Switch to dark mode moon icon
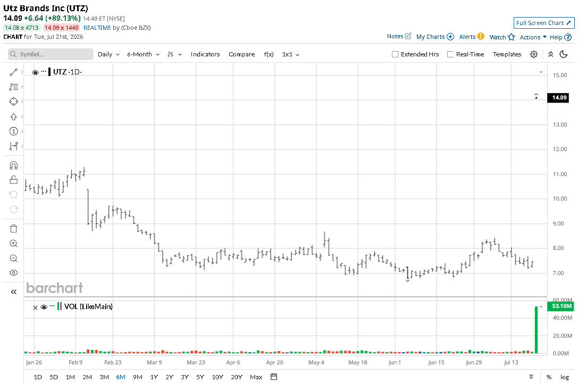Image resolution: width=586 pixels, height=392 pixels. coord(564,54)
